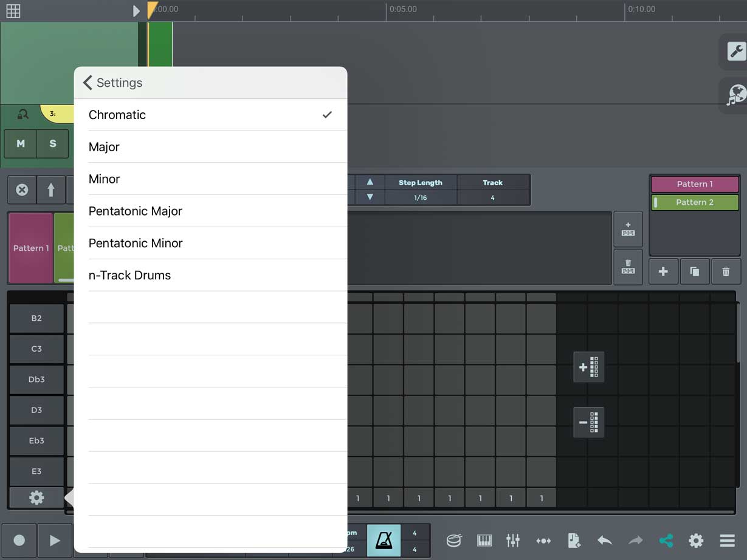This screenshot has height=560, width=747.
Task: Select Pattern 2 in pattern list
Action: click(695, 202)
